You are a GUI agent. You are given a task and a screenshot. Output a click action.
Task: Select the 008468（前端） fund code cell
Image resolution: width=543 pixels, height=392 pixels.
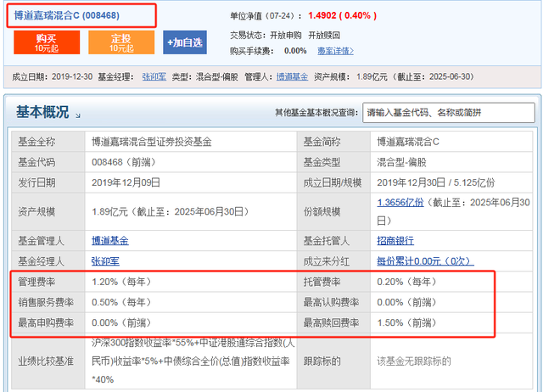pos(191,162)
